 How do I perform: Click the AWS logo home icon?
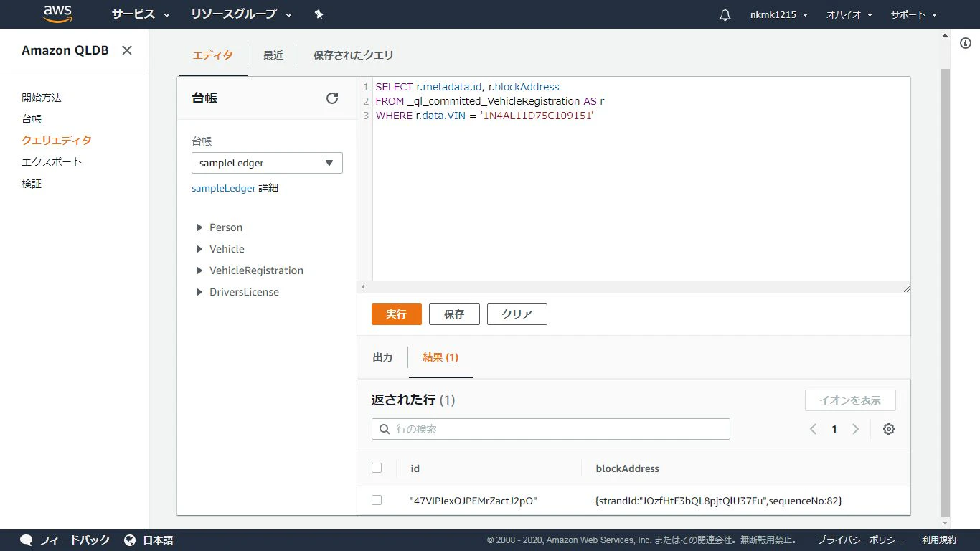[x=57, y=14]
